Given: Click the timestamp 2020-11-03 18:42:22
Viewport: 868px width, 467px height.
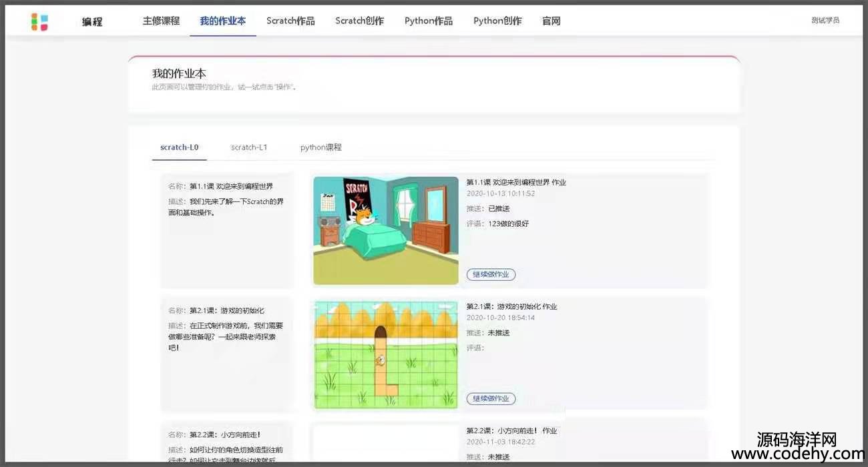Looking at the screenshot, I should click(501, 442).
